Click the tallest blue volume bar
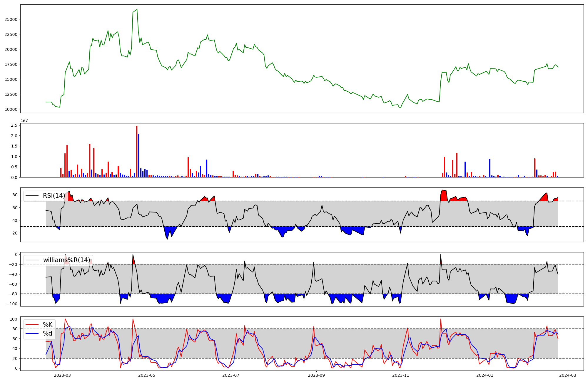 pyautogui.click(x=139, y=155)
